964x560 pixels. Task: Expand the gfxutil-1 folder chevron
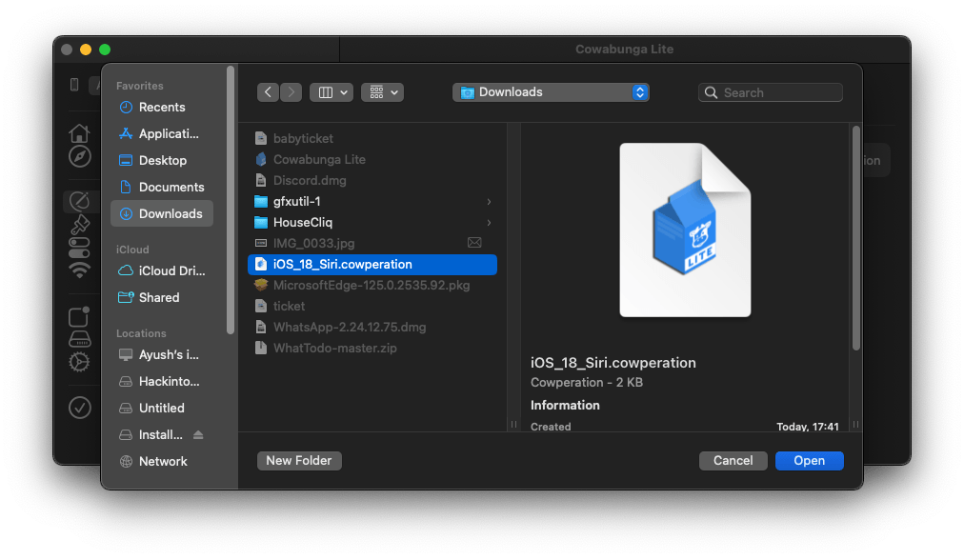tap(489, 202)
